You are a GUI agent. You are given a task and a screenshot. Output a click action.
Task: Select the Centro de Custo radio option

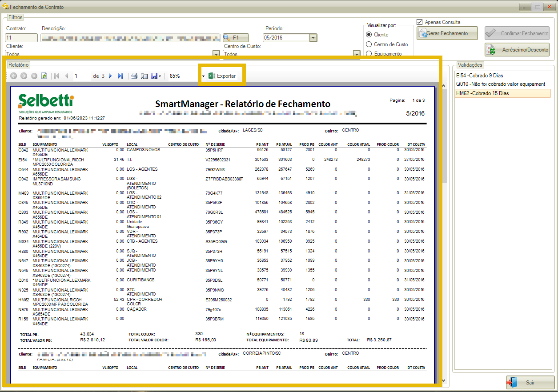pos(369,44)
